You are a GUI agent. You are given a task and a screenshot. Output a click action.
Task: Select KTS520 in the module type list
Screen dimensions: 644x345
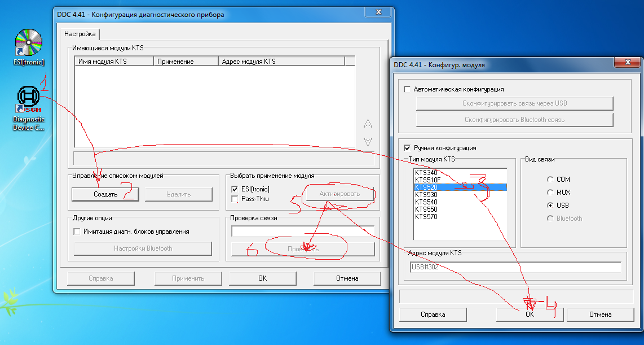tap(460, 187)
